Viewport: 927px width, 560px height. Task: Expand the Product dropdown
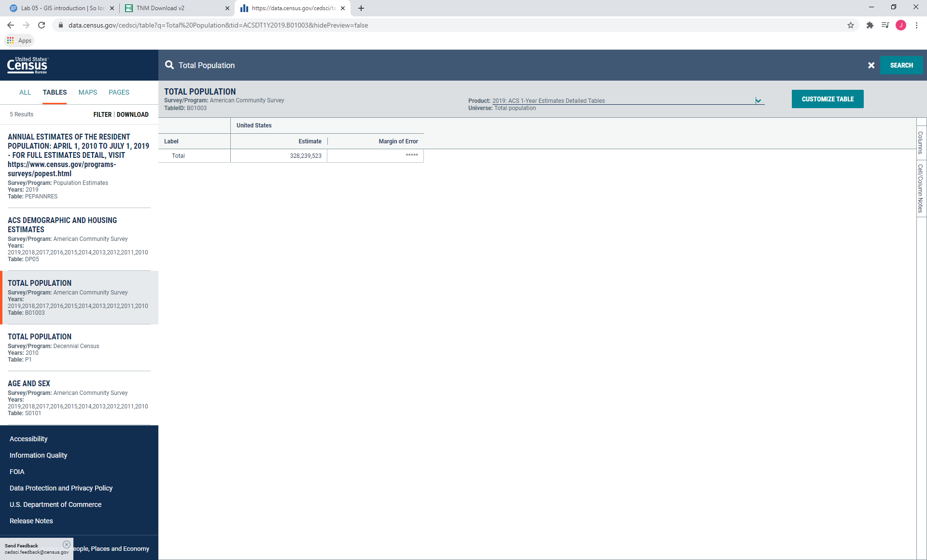click(758, 100)
